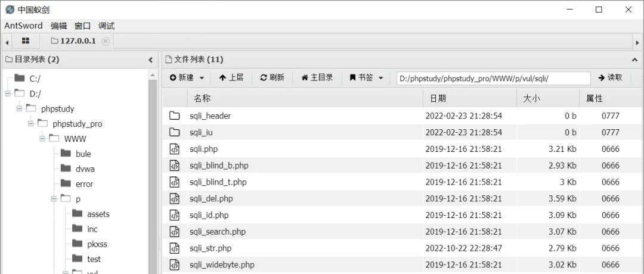This screenshot has height=274, width=644.
Task: Select the sqli_id.php file icon
Action: (175, 215)
